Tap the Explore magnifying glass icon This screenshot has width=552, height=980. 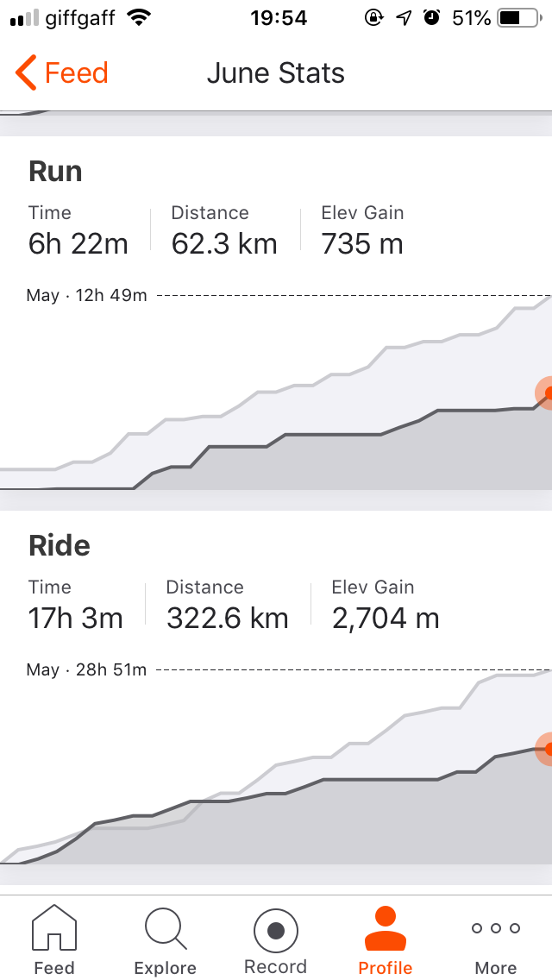pos(164,928)
